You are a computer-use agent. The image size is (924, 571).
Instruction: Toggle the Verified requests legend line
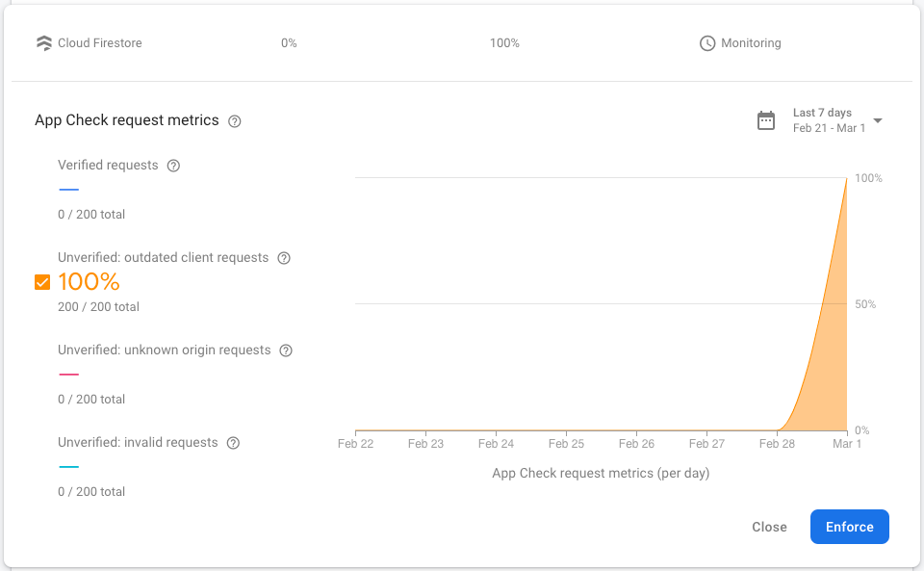(x=67, y=190)
